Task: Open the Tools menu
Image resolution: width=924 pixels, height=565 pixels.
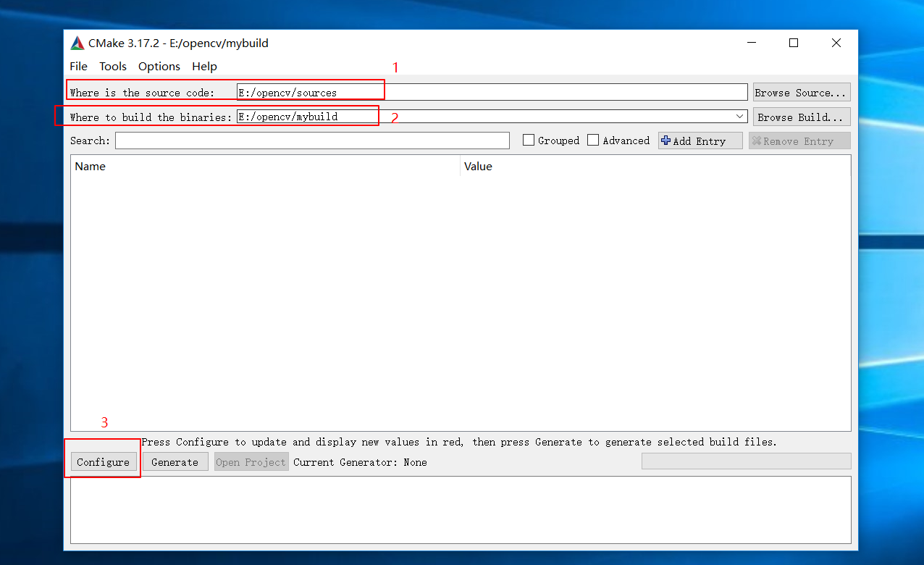Action: (113, 66)
